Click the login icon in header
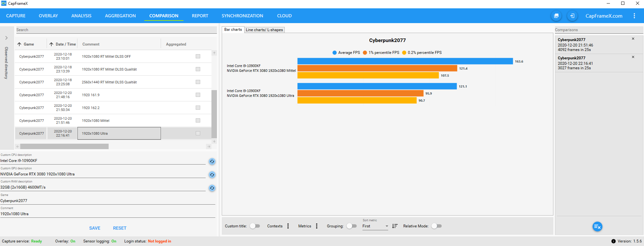This screenshot has height=246, width=644. (x=572, y=16)
